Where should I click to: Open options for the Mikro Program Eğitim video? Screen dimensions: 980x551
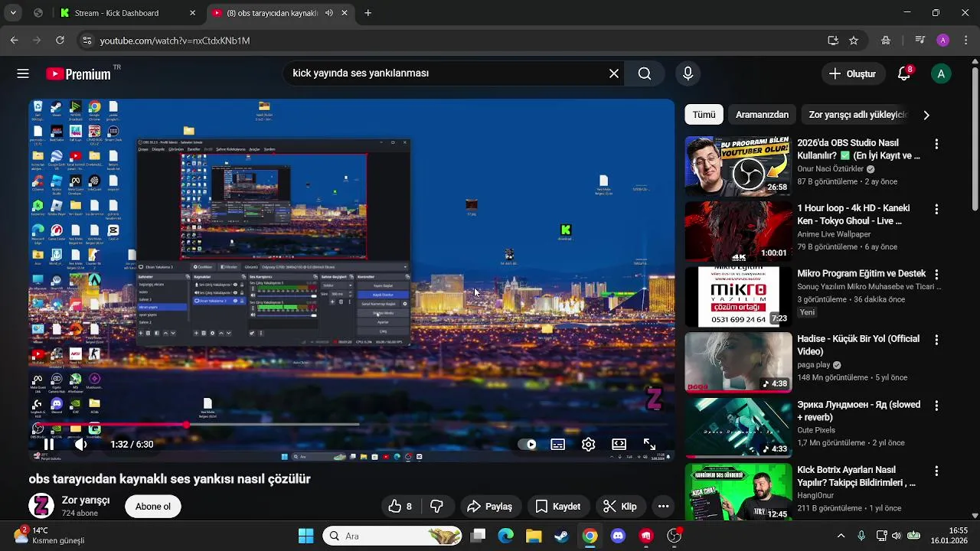point(936,274)
